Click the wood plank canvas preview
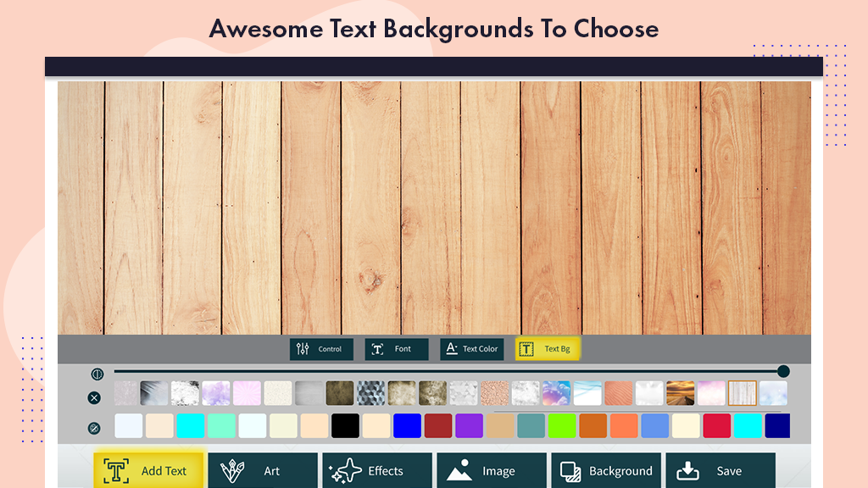This screenshot has width=868, height=488. click(x=434, y=208)
